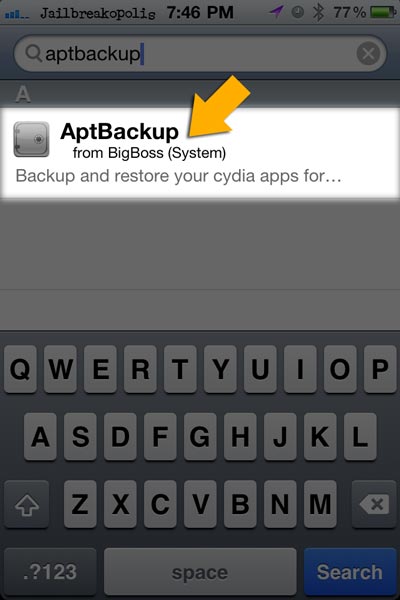The width and height of the screenshot is (400, 600).
Task: Tap the Bluetooth status bar icon
Action: click(318, 12)
